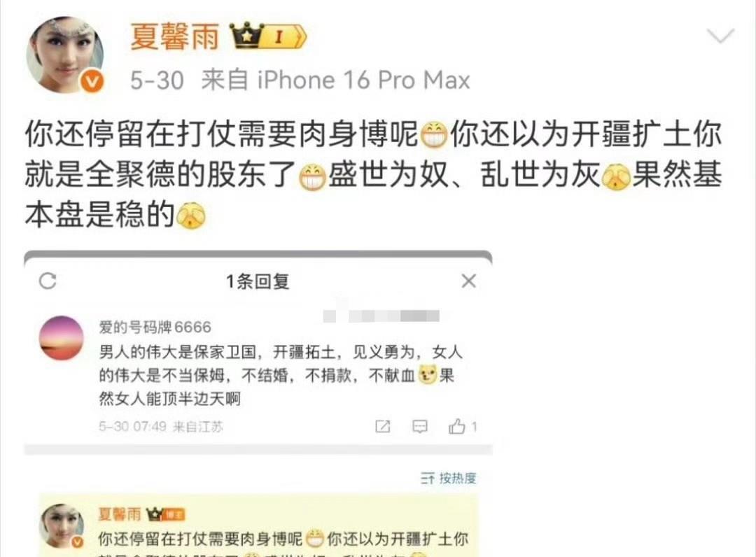Click the 5-30 07:49 来自江苏 timestamp
756x557 pixels.
(161, 426)
